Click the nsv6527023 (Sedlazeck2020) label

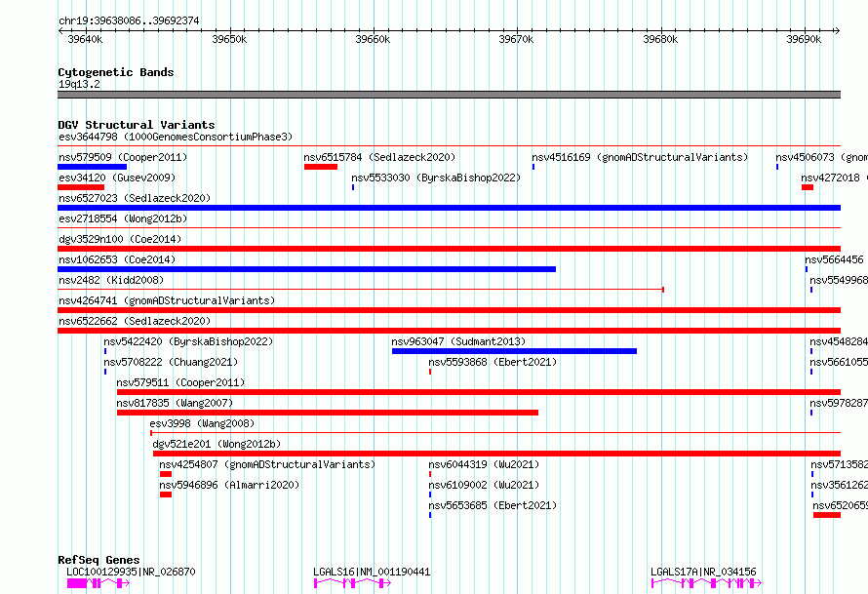click(x=135, y=198)
